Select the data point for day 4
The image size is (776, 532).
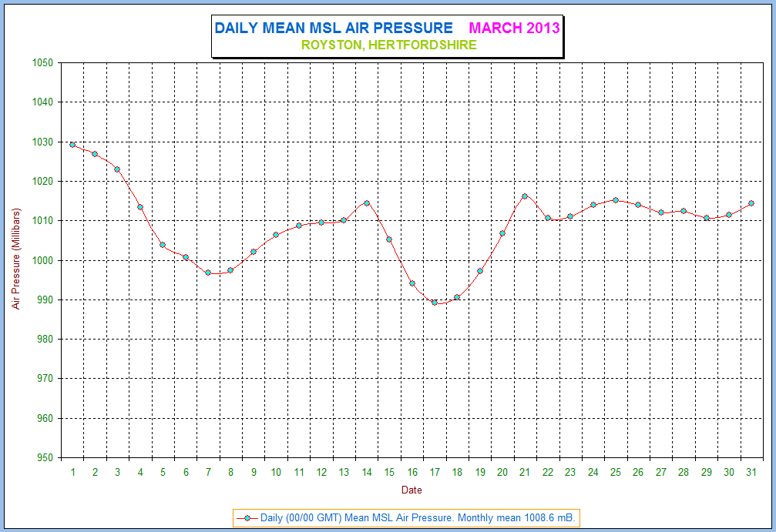tap(140, 207)
